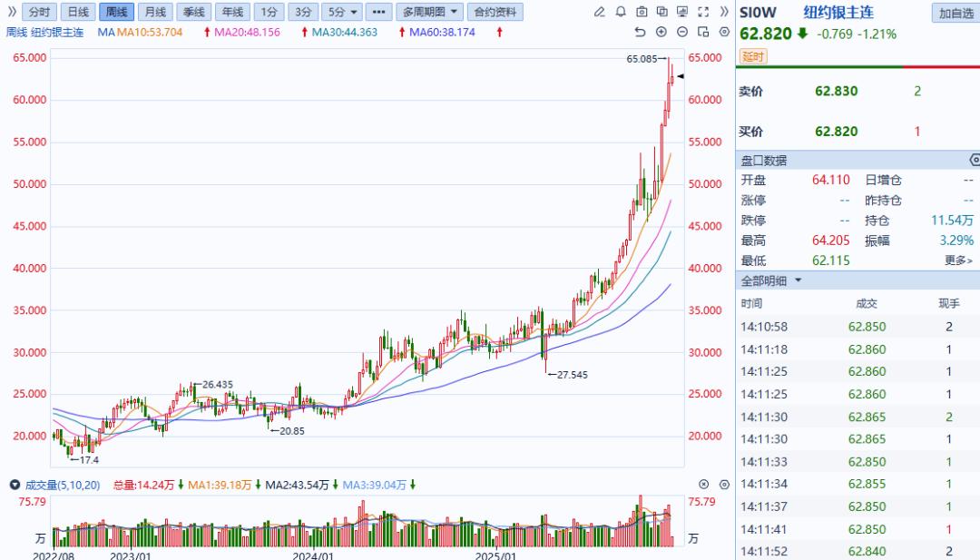Switch to 年线 yearly chart

[232, 12]
